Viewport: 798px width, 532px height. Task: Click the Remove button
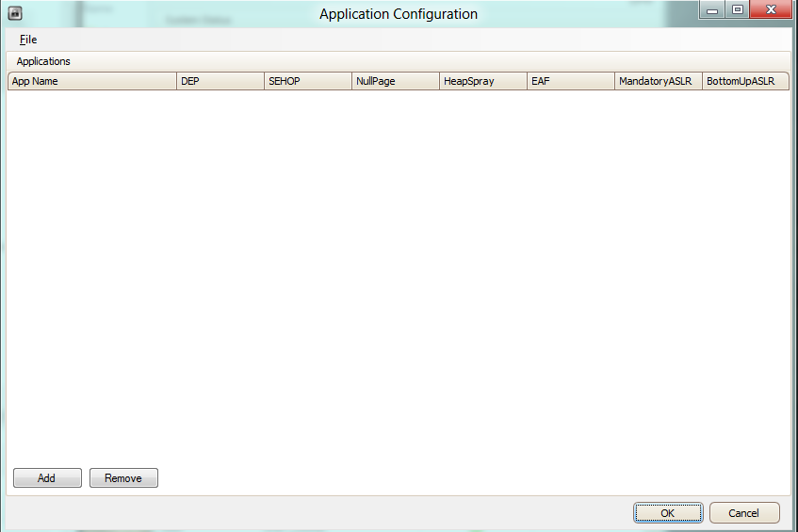(123, 478)
